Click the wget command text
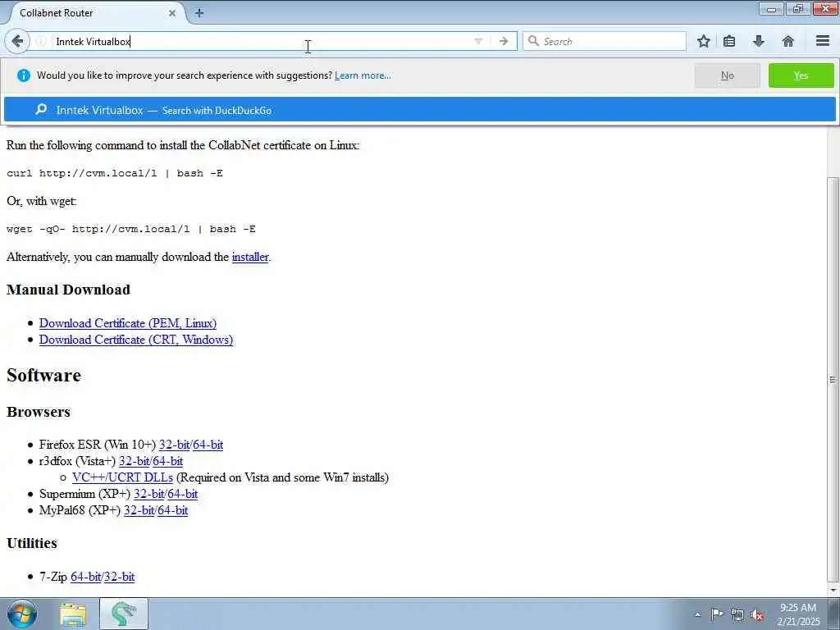Screen dimensions: 840x630 (x=131, y=229)
